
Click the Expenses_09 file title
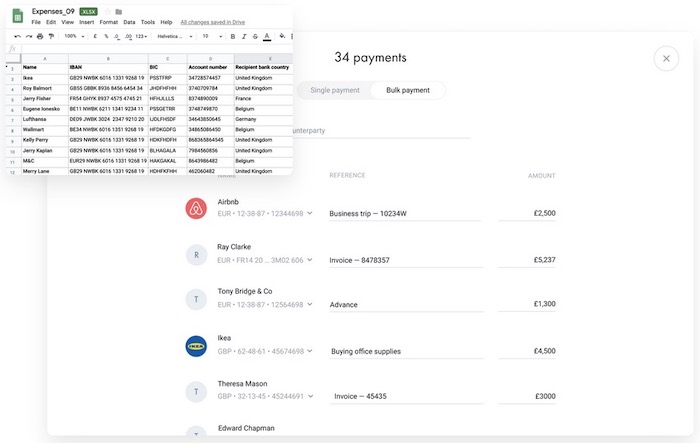tap(53, 12)
